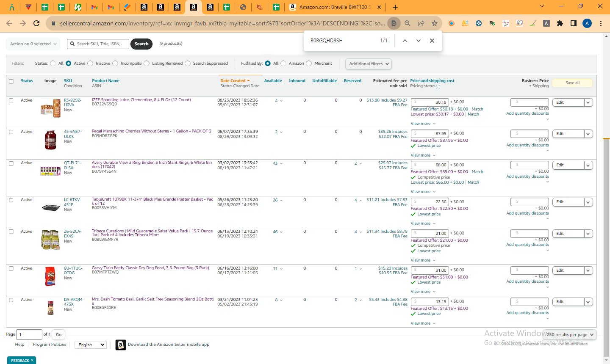
Task: Open the AMZScout extension
Action: [465, 23]
